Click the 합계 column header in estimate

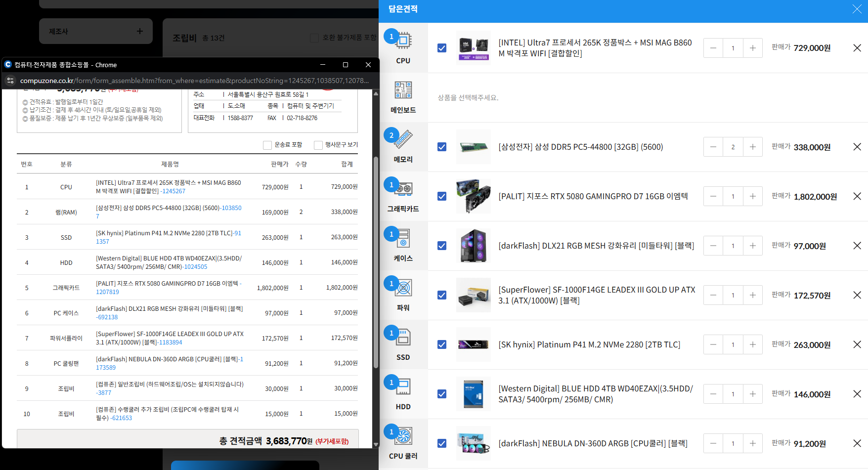347,164
